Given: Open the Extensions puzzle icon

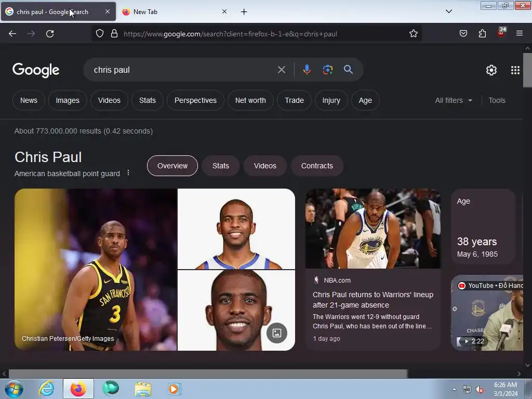Looking at the screenshot, I should (482, 33).
